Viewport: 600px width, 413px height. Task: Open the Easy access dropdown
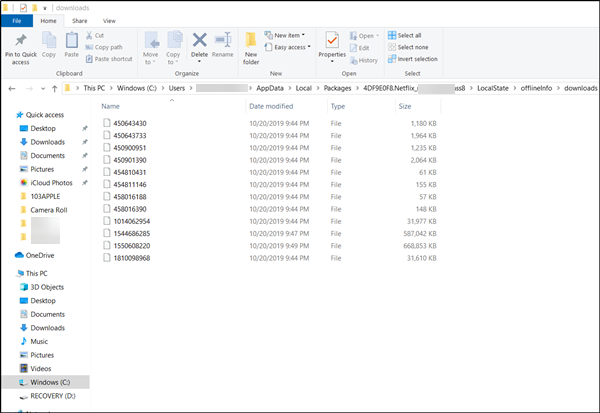(287, 47)
